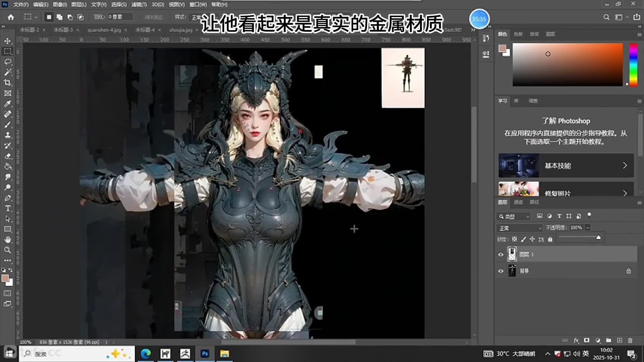Image resolution: width=644 pixels, height=362 pixels.
Task: Click the Delete layer trash icon
Action: click(630, 341)
